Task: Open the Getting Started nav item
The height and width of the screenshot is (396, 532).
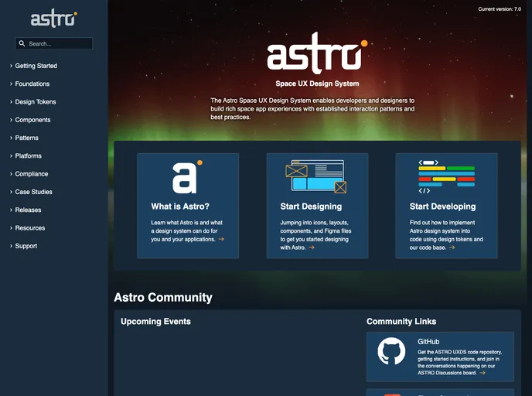Action: click(x=36, y=66)
